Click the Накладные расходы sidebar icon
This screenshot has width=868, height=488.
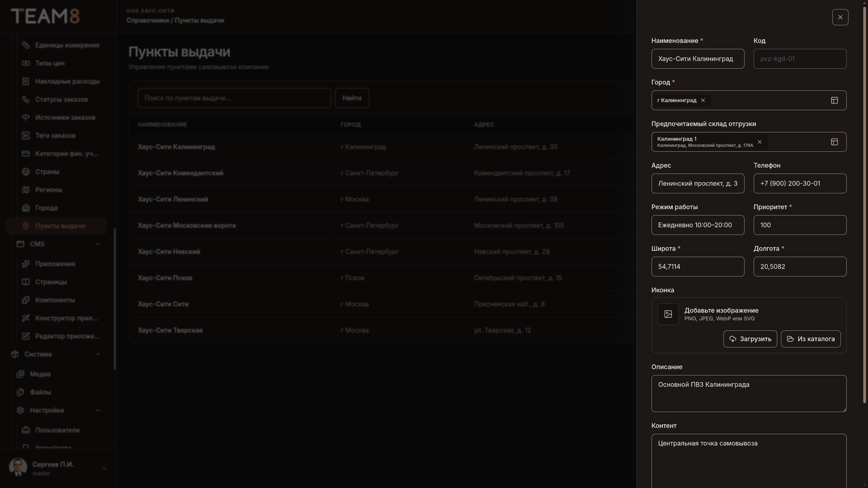click(25, 81)
